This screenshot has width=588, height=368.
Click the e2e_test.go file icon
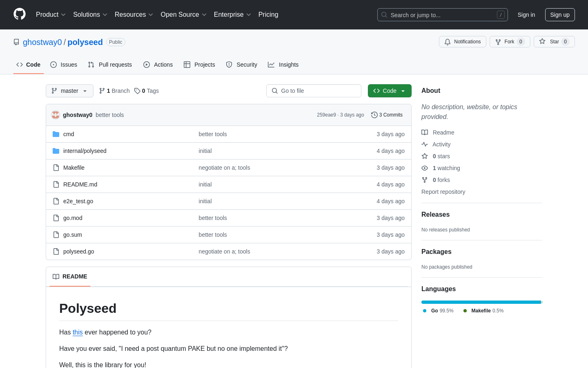tap(56, 201)
